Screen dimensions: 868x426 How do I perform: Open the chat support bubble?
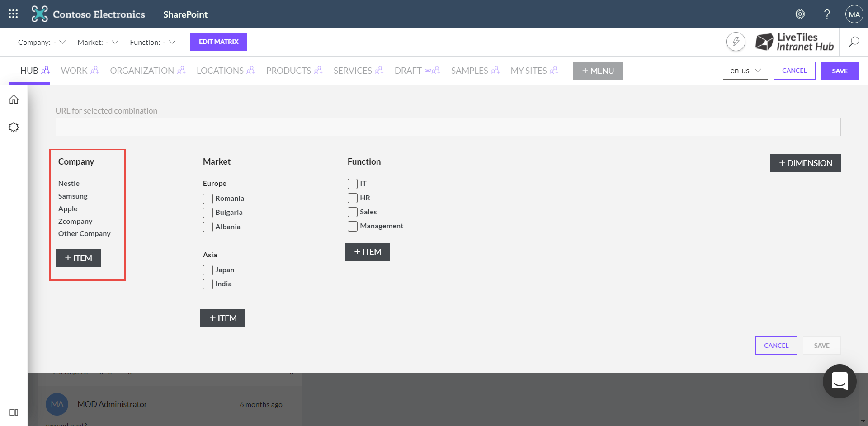point(840,381)
